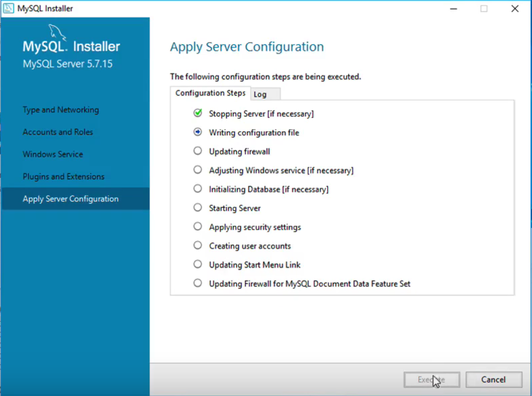532x396 pixels.
Task: Click the 'Apply Server Configuration' page heading
Action: point(247,47)
